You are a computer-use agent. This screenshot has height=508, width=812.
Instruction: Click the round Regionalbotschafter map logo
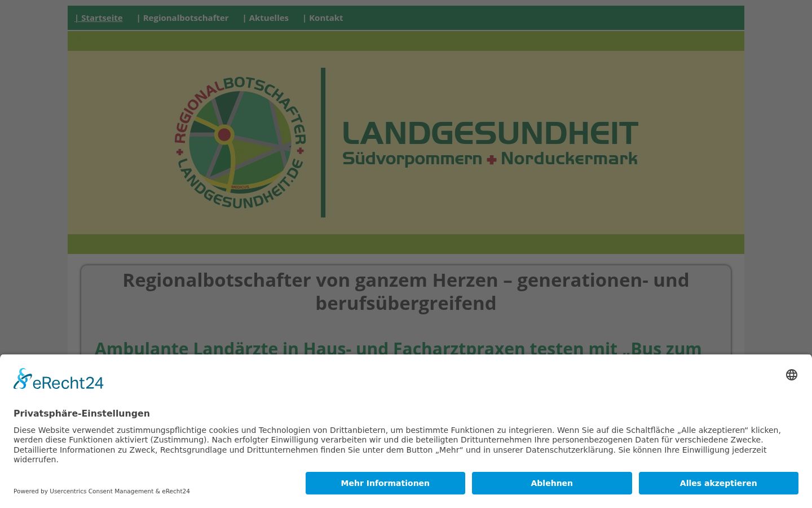tap(240, 142)
